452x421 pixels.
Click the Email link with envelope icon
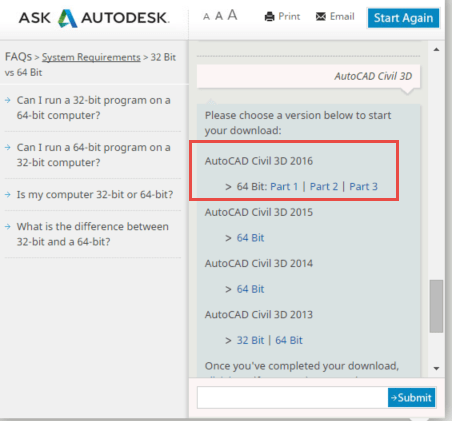click(335, 16)
